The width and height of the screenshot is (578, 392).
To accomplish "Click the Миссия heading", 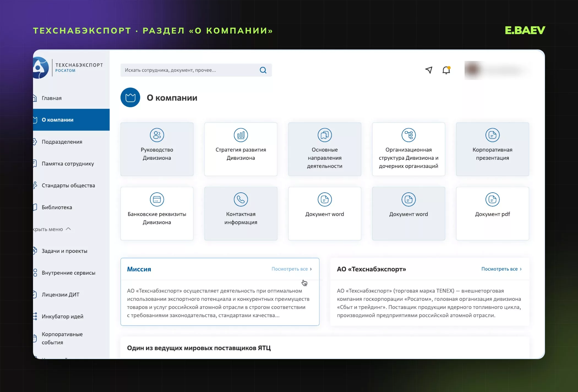I will tap(139, 269).
